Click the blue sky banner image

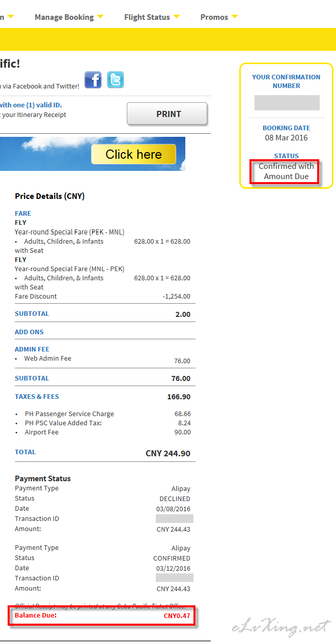[93, 154]
